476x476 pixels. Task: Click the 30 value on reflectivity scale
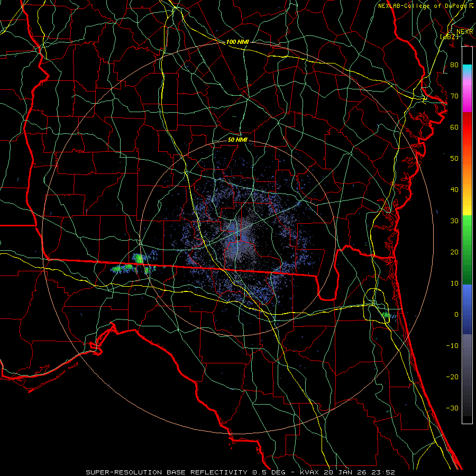[x=454, y=221]
